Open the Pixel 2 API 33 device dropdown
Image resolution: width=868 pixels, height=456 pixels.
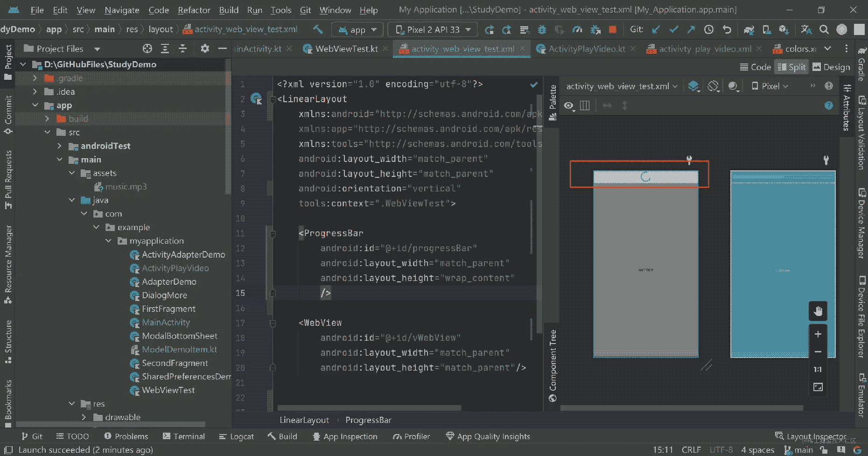point(433,30)
